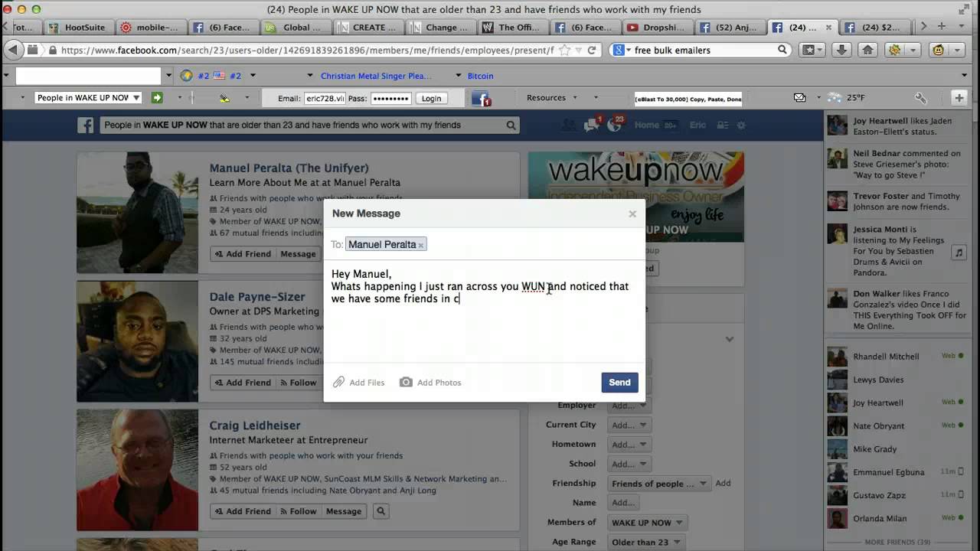
Task: Expand the Resources toolbar dropdown
Action: (551, 97)
